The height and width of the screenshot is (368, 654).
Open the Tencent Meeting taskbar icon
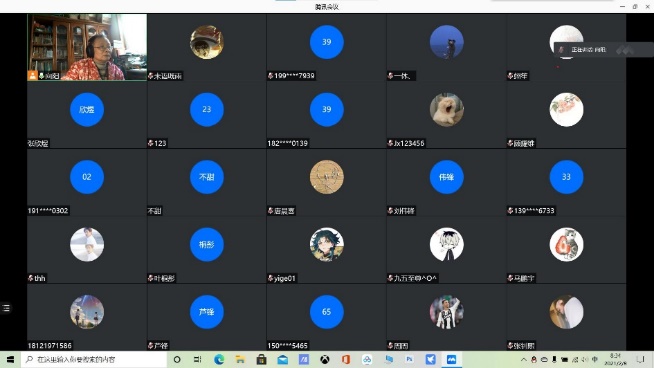[451, 359]
